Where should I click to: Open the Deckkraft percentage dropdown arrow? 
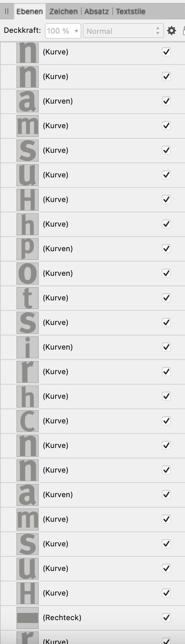coord(76,31)
